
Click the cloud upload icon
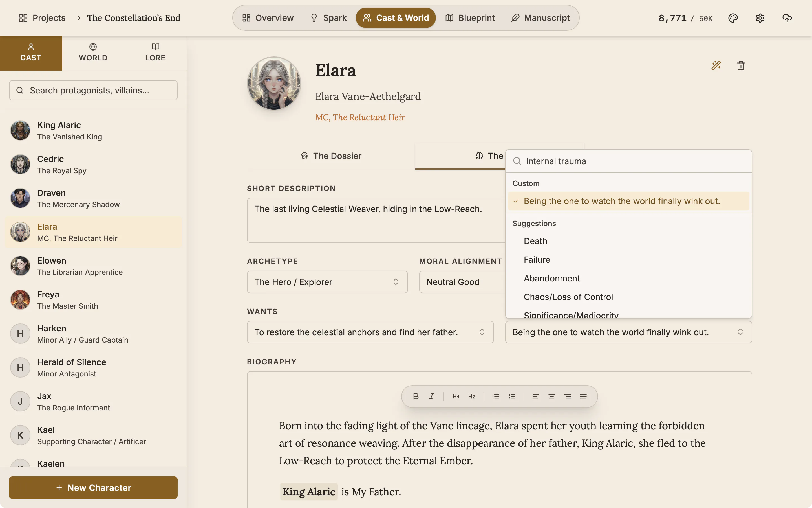pyautogui.click(x=787, y=18)
